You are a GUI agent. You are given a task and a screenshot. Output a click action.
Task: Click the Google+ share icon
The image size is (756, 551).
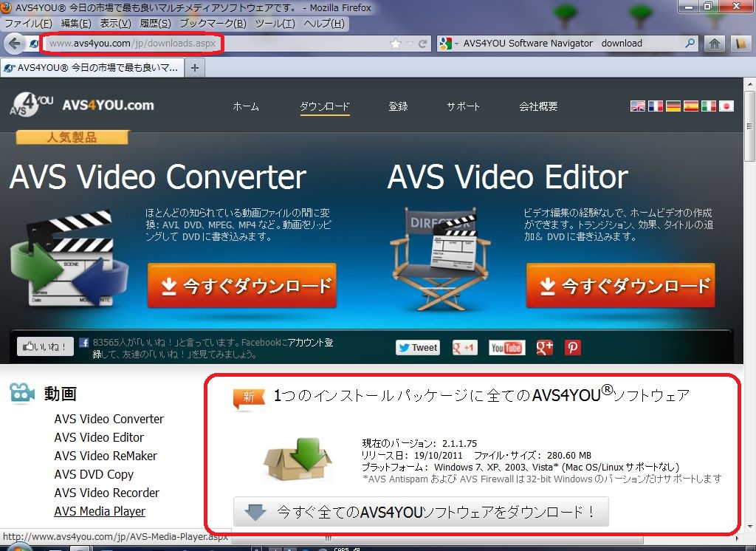[x=544, y=347]
